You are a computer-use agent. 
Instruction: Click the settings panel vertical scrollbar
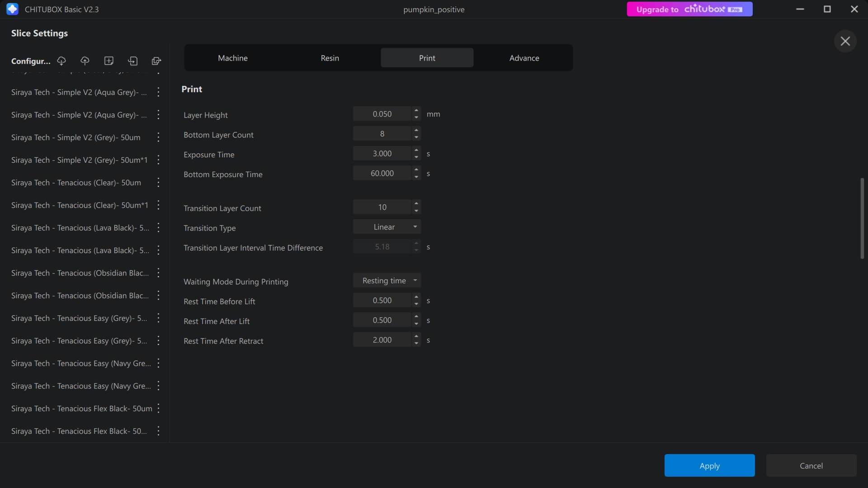pos(862,218)
